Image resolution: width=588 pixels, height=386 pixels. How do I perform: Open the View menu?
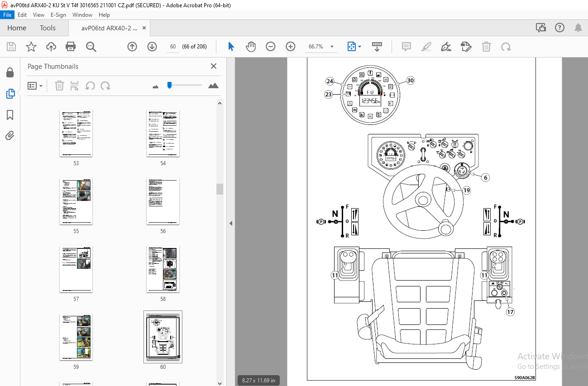39,15
